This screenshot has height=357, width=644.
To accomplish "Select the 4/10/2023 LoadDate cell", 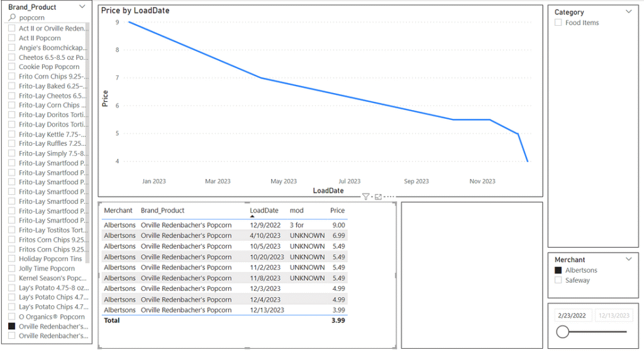I will tap(265, 236).
